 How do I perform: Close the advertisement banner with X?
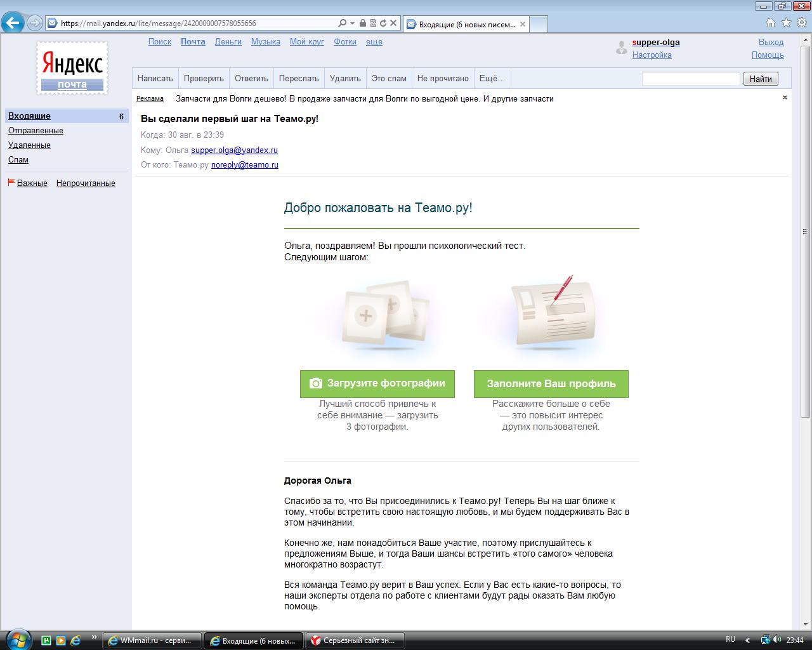point(785,98)
